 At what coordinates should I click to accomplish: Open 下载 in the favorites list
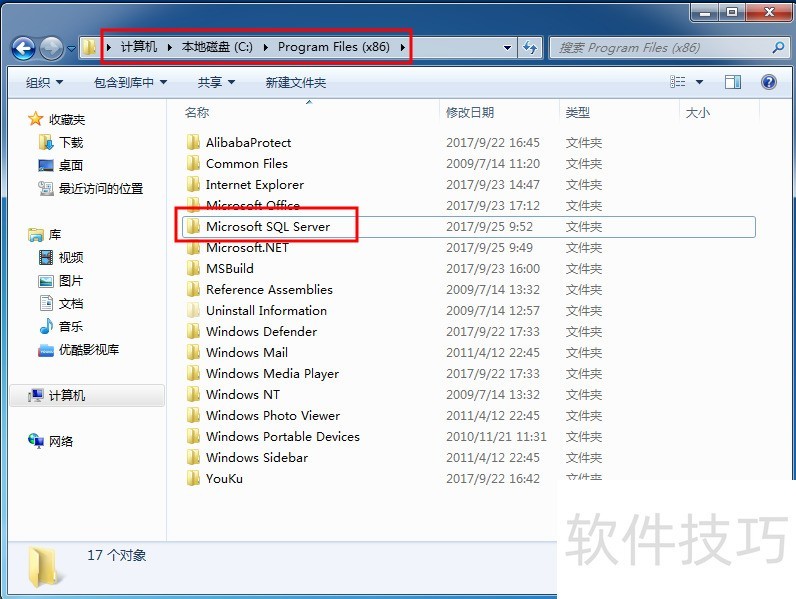(x=61, y=142)
